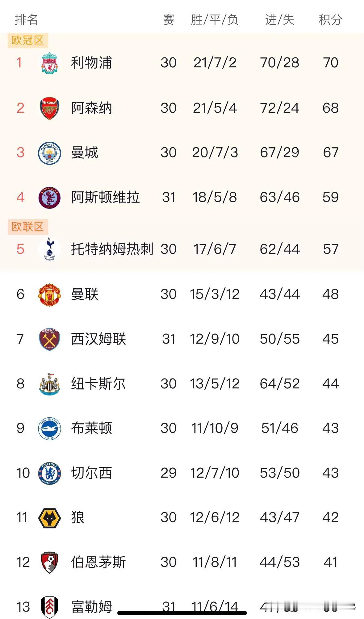Tap the Brighton club crest

[49, 429]
